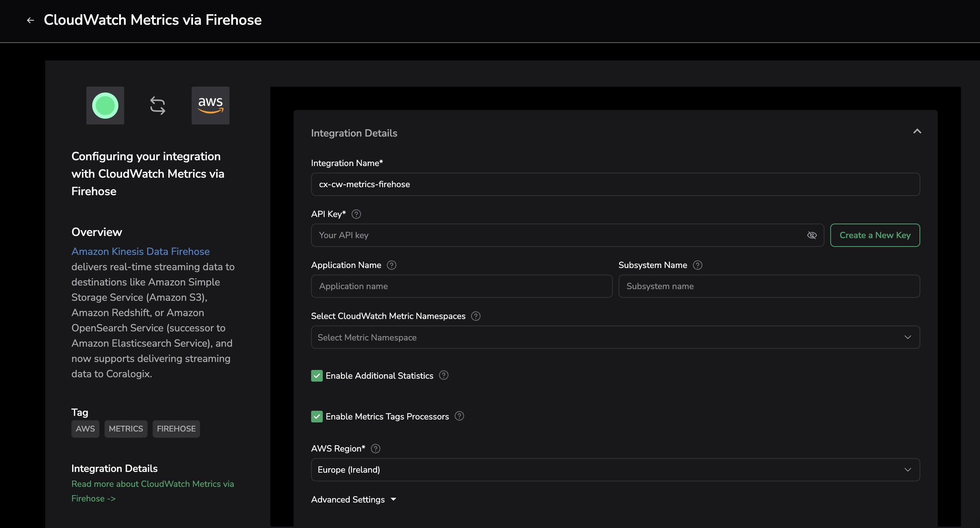The image size is (980, 528).
Task: Click the Integration Name input field
Action: [x=615, y=184]
